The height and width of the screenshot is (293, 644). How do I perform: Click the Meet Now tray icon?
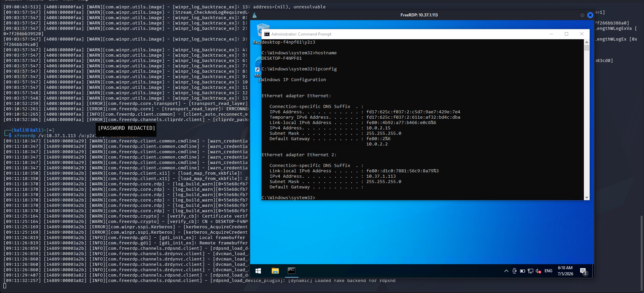(514, 271)
